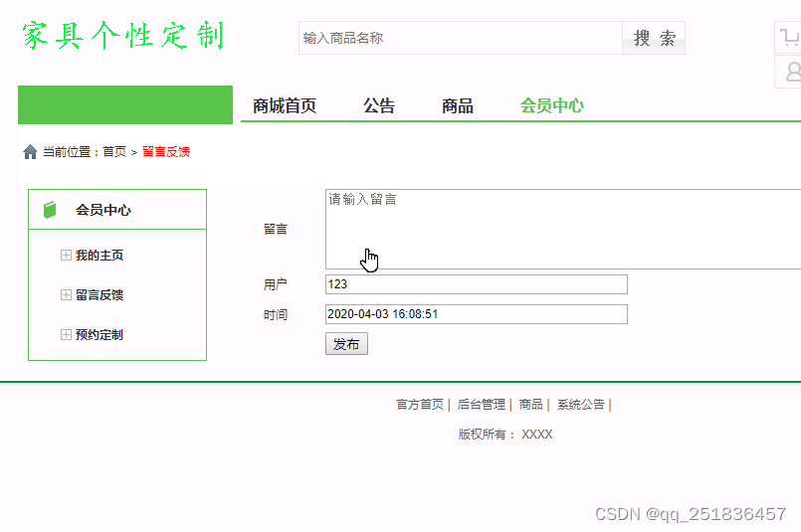Click the 家具个性定制 site logo

(123, 36)
